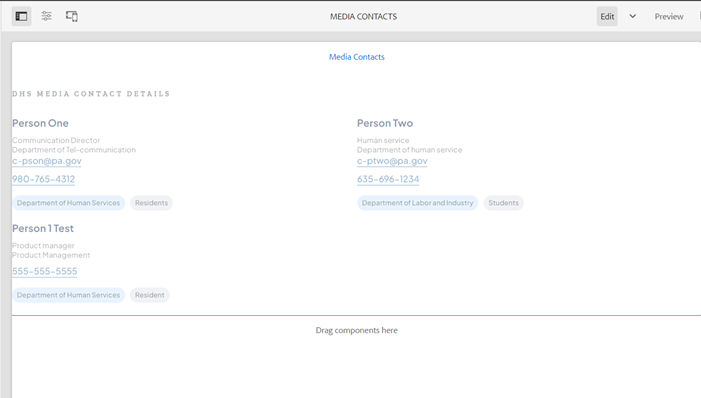701x398 pixels.
Task: Select the Resident tag under Person 1 Test
Action: tap(150, 295)
